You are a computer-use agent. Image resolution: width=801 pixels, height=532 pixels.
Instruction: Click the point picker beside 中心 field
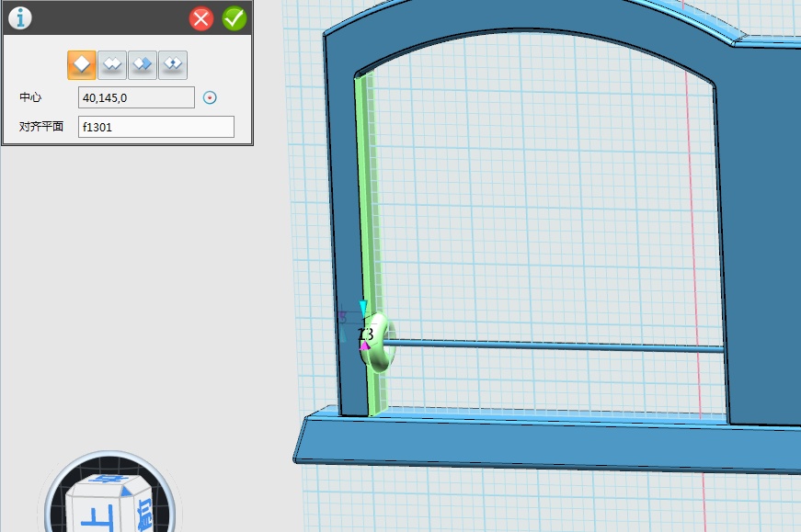tap(210, 97)
